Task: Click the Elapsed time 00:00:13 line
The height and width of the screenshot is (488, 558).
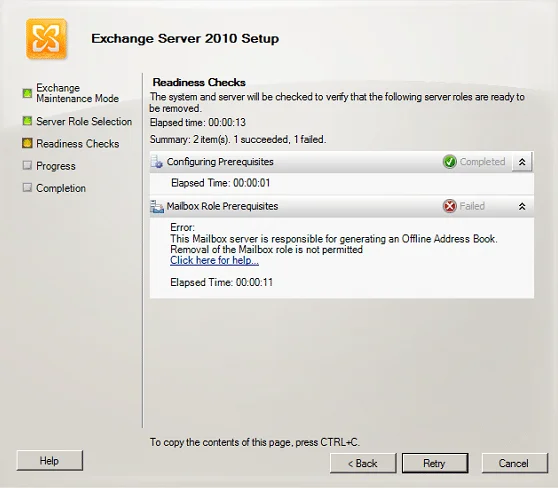Action: click(198, 123)
